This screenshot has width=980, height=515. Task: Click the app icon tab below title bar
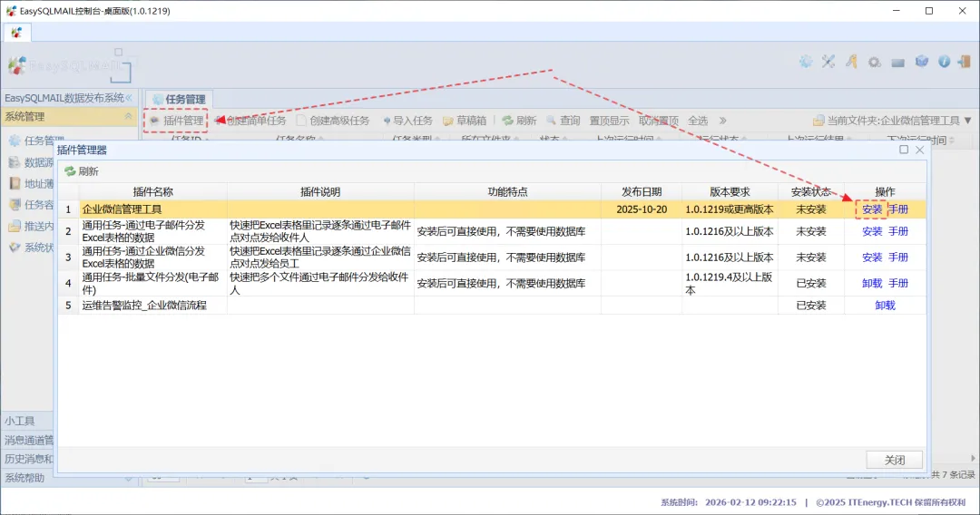(17, 33)
